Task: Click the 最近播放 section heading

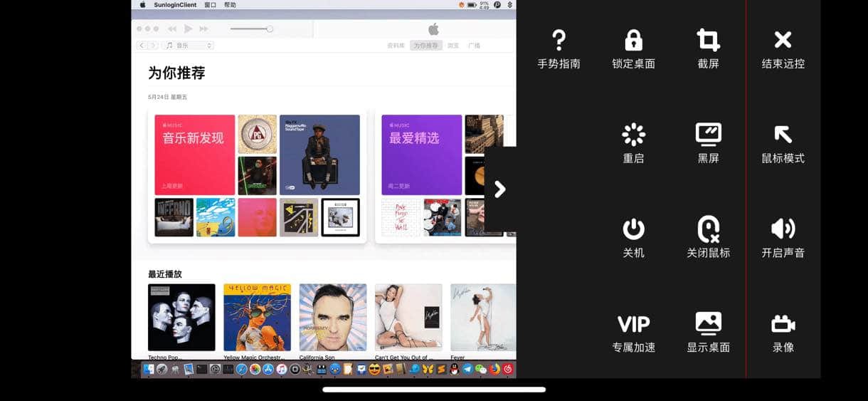Action: (x=165, y=274)
